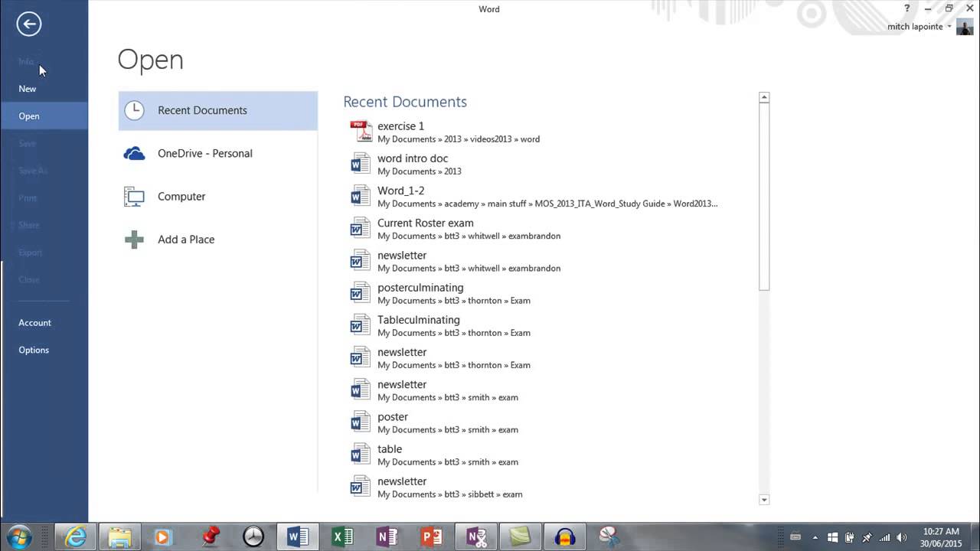980x551 pixels.
Task: Click the recent documents scrollbar thumb
Action: coord(764,197)
